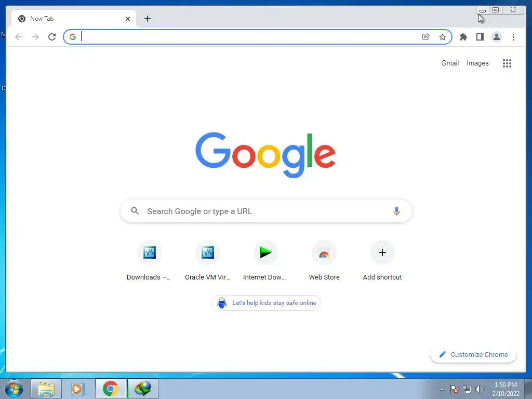Show hidden system tray icons arrow

tap(442, 389)
